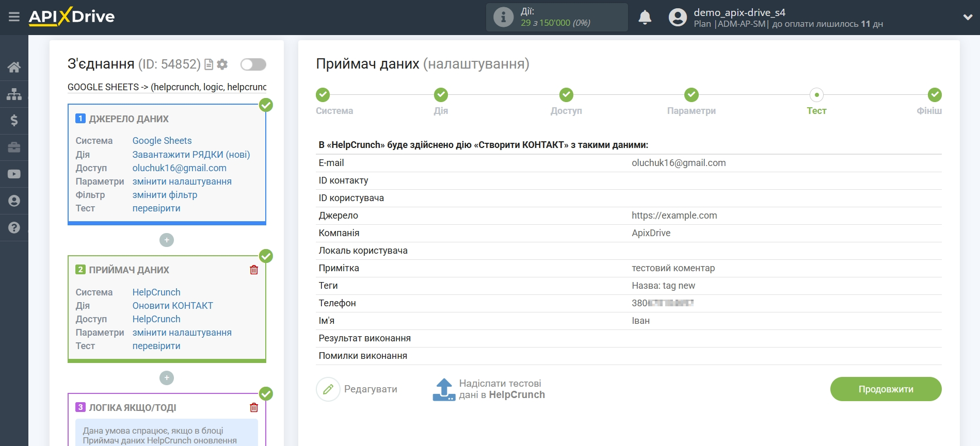This screenshot has height=446, width=980.
Task: Open HelpCrunch access link in receiver
Action: click(156, 319)
